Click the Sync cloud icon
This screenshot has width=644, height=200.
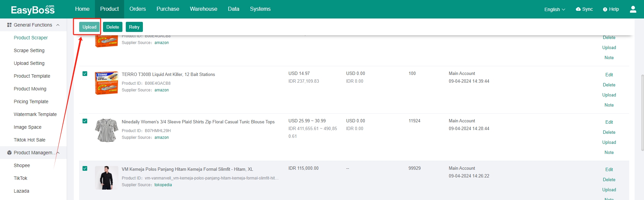(x=578, y=9)
